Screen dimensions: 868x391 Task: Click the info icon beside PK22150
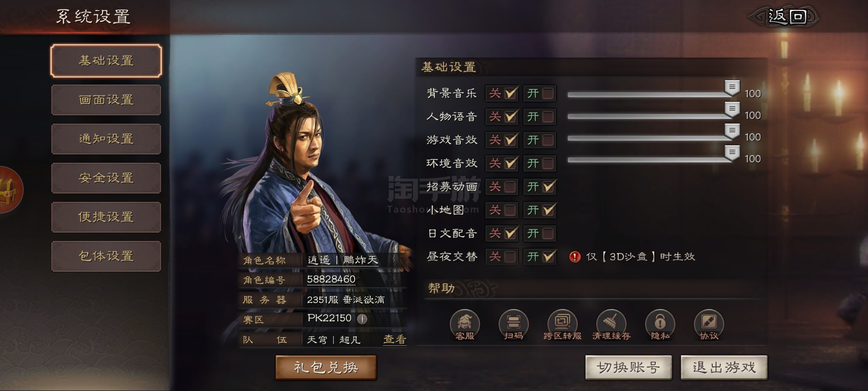click(x=362, y=319)
